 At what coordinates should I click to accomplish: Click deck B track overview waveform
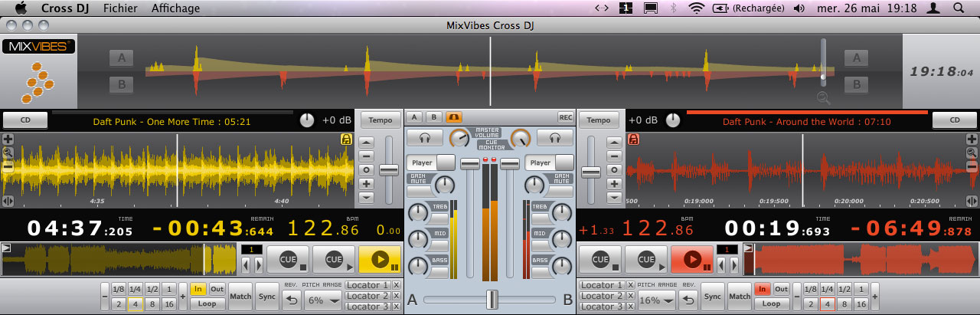(860, 260)
